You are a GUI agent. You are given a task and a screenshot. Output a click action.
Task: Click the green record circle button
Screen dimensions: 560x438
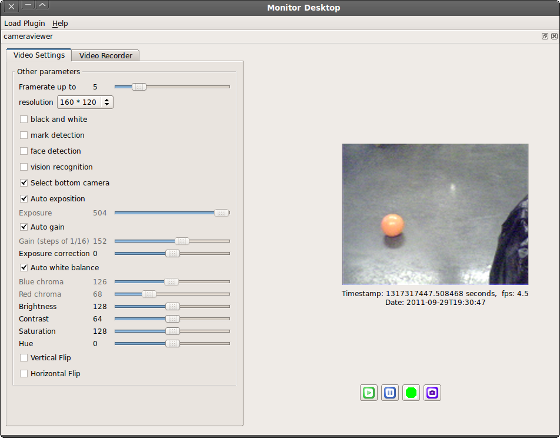point(411,393)
